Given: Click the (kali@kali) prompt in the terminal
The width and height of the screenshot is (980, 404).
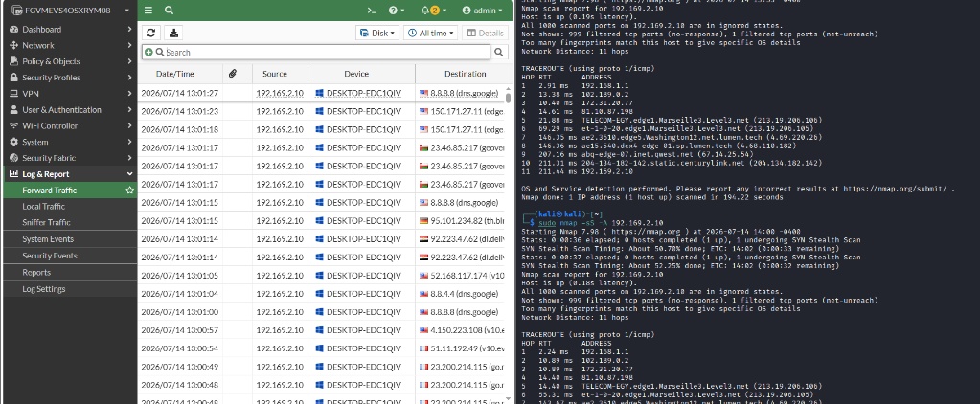Looking at the screenshot, I should [561, 214].
